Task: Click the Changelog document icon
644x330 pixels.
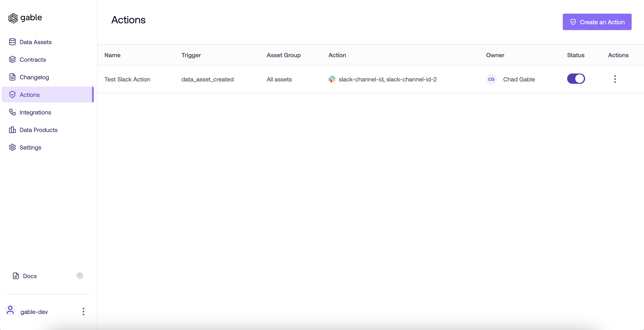Action: 12,77
